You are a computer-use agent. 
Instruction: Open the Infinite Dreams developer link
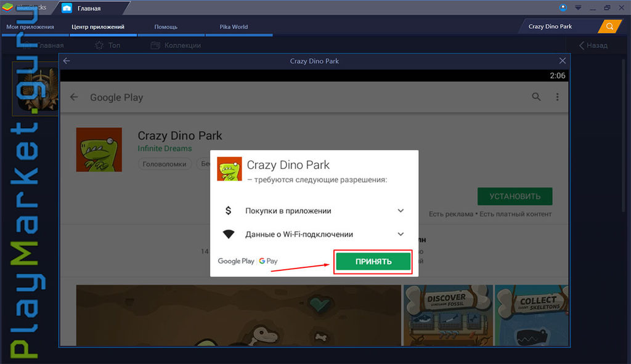coord(165,148)
